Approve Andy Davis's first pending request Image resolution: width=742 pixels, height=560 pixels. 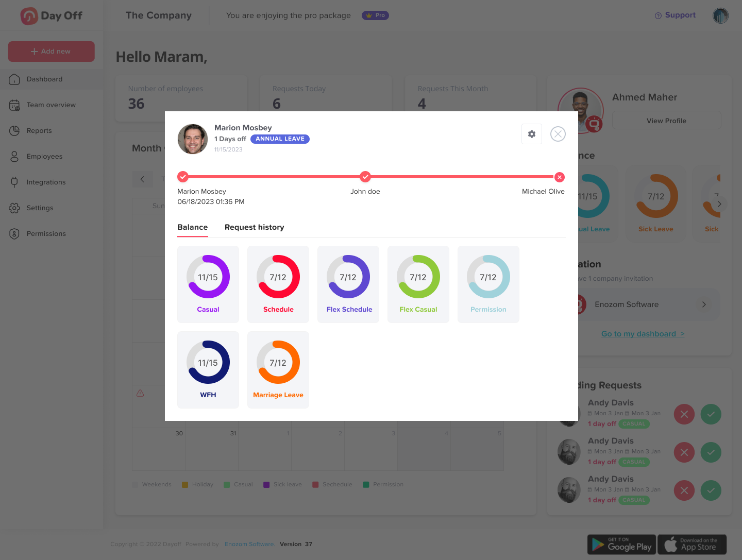pyautogui.click(x=711, y=414)
